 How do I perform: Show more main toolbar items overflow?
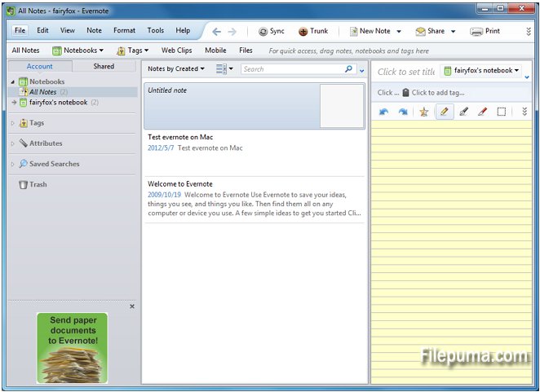[x=529, y=32]
